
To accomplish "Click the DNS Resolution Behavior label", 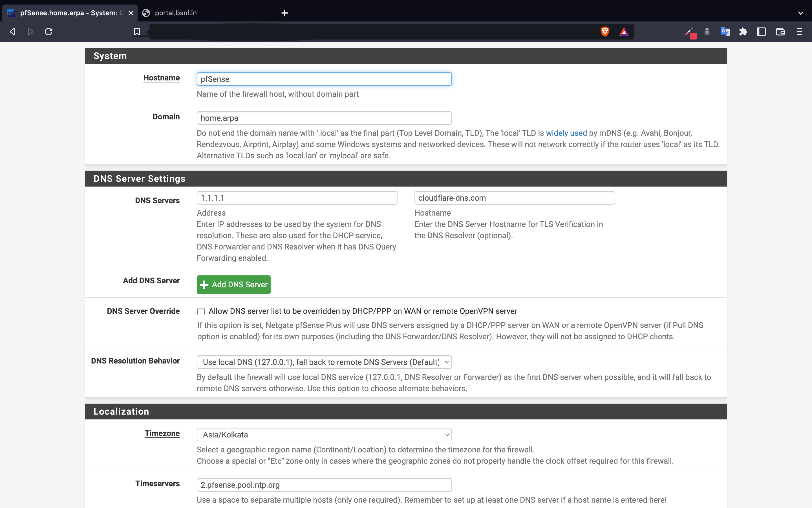I will pyautogui.click(x=135, y=361).
